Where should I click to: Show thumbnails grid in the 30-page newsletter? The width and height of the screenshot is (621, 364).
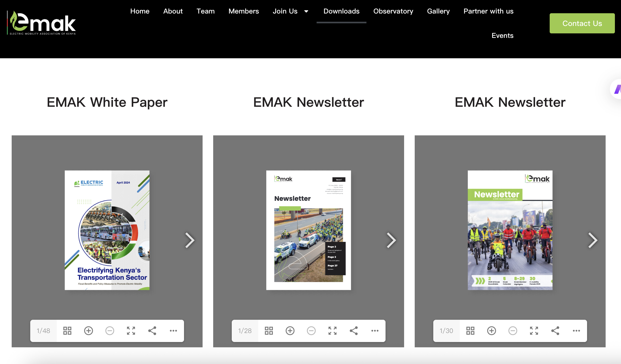[x=470, y=331]
